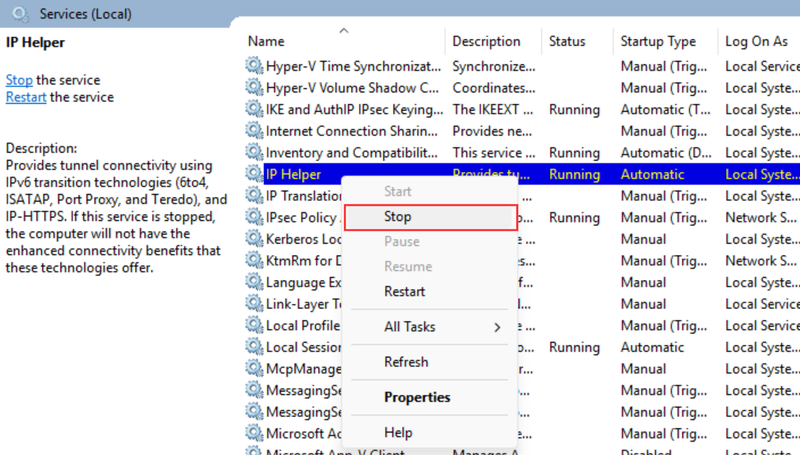The height and width of the screenshot is (455, 800).
Task: Click the Stop the service link
Action: (19, 80)
